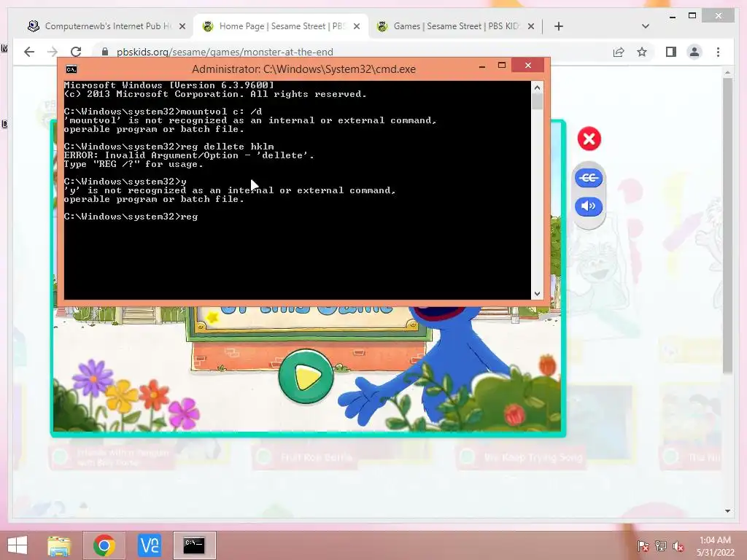This screenshot has width=747, height=560.
Task: Click page scrollbar down arrow
Action: coord(727,511)
